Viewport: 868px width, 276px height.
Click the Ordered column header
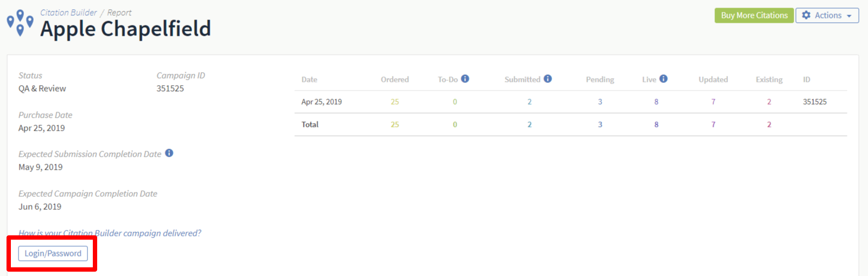click(x=395, y=80)
